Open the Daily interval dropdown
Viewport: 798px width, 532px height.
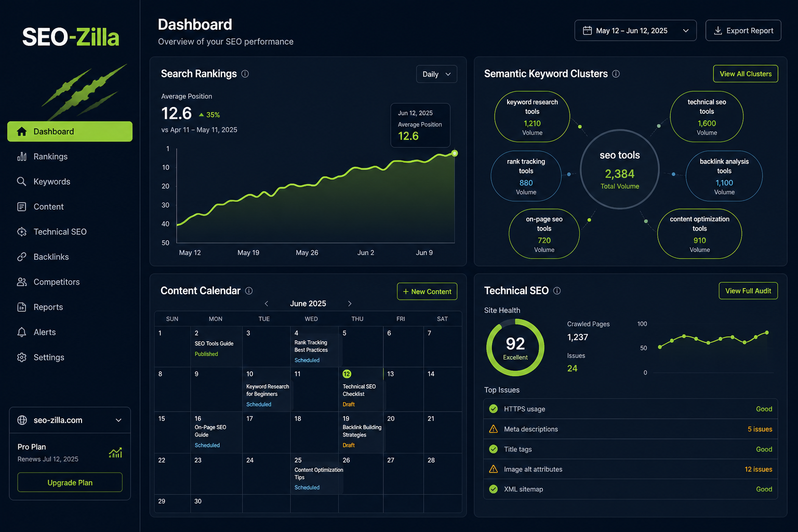click(x=436, y=74)
